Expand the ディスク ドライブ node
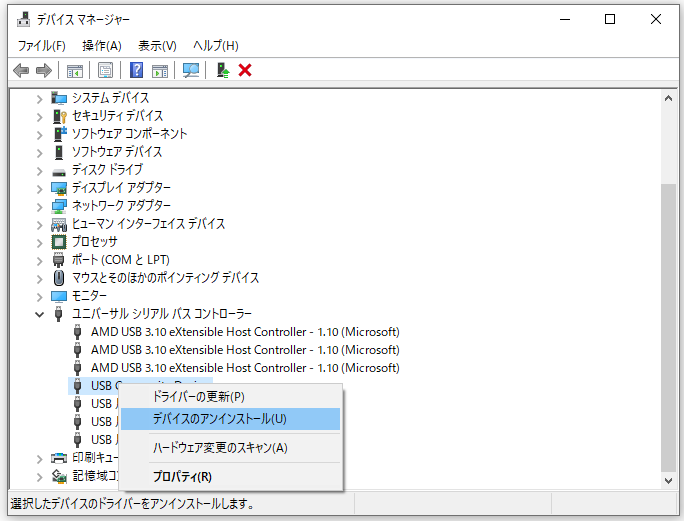The height and width of the screenshot is (521, 684). coord(40,171)
